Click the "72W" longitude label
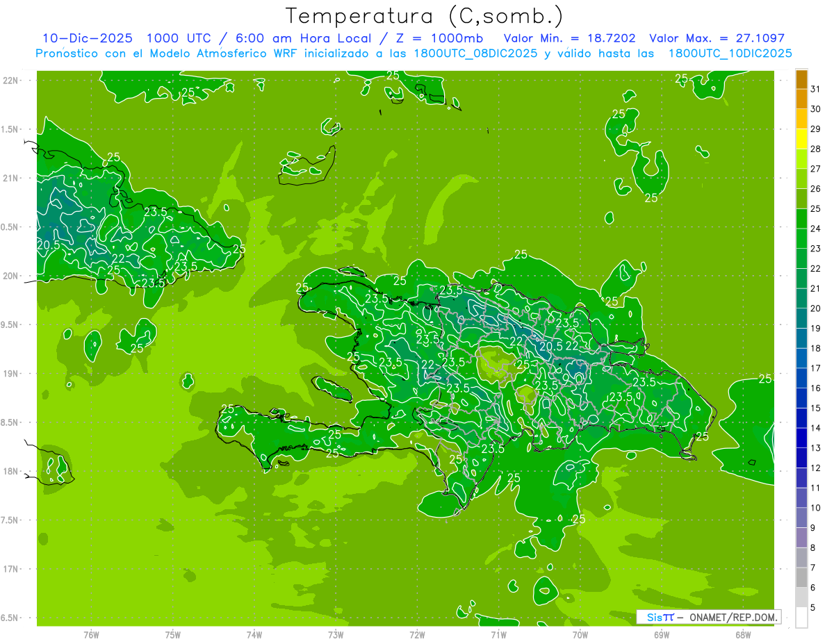 (x=418, y=634)
